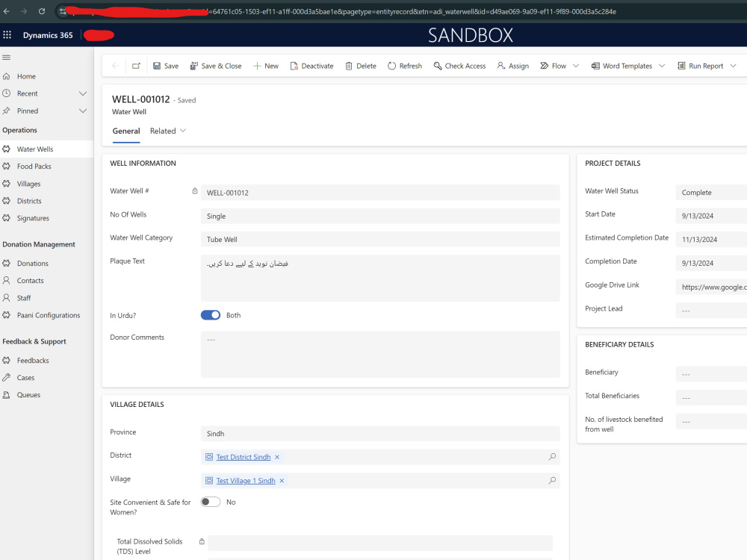
Task: Expand the Recent chevron in sidebar
Action: 83,93
